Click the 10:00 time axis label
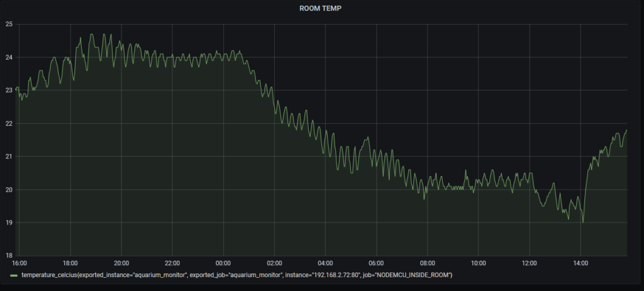 point(478,263)
